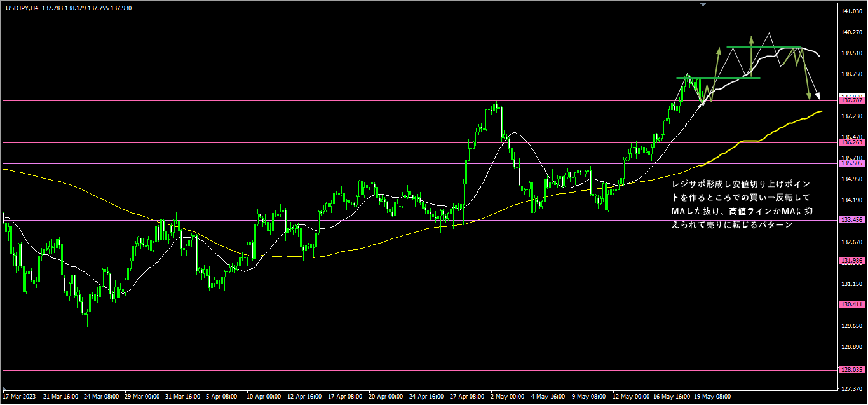The height and width of the screenshot is (405, 868).
Task: Click the 133.456 pink price tag
Action: [851, 220]
